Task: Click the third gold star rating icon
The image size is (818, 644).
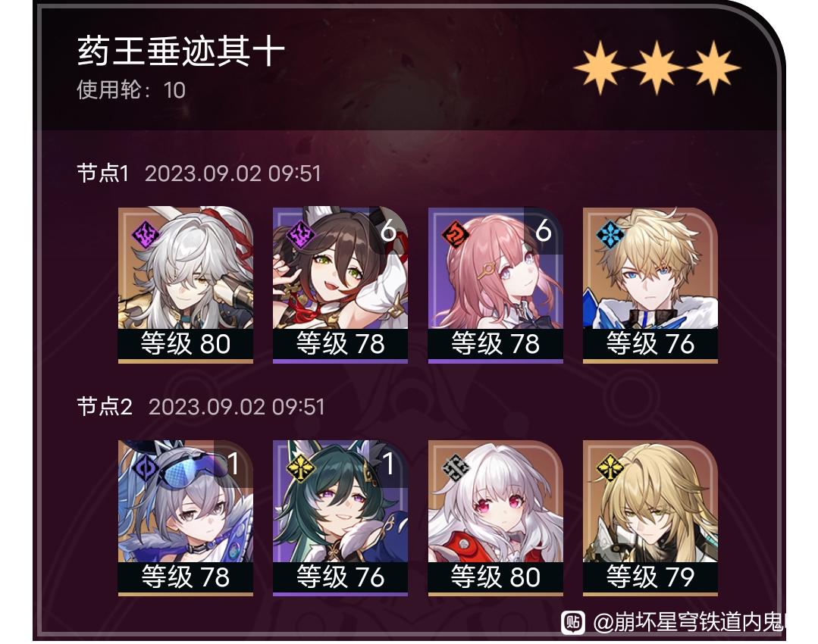Action: [713, 67]
